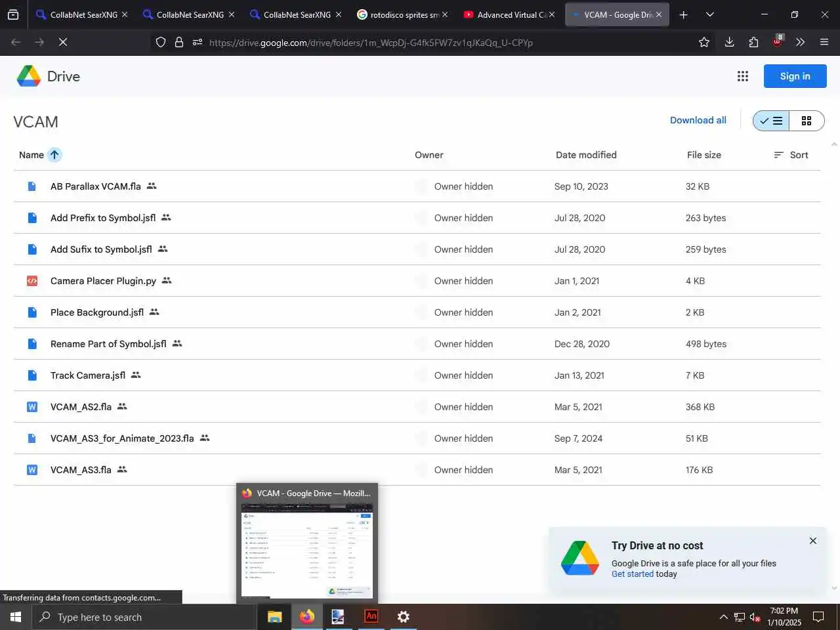
Task: Select VCAM_AS3.fla file name
Action: pyautogui.click(x=81, y=470)
